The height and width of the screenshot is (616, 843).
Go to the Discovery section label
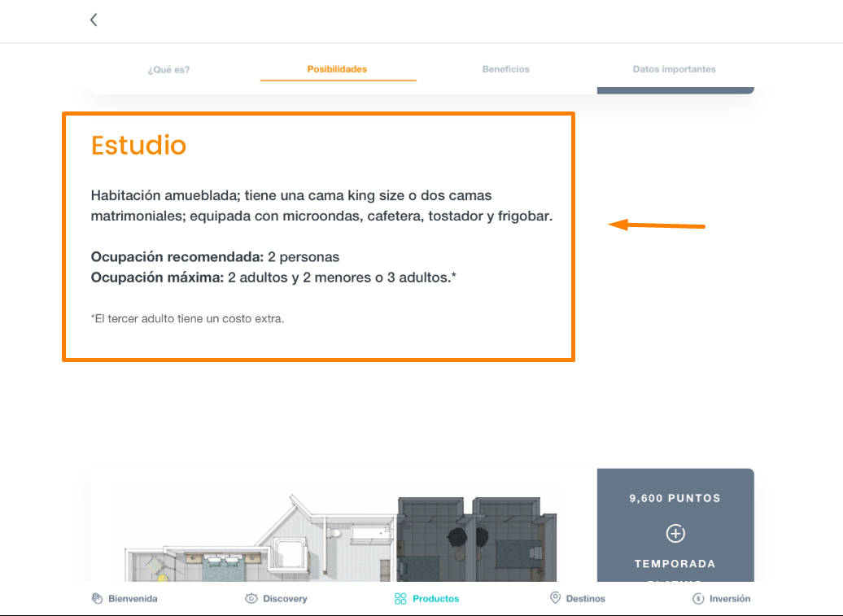pos(285,598)
